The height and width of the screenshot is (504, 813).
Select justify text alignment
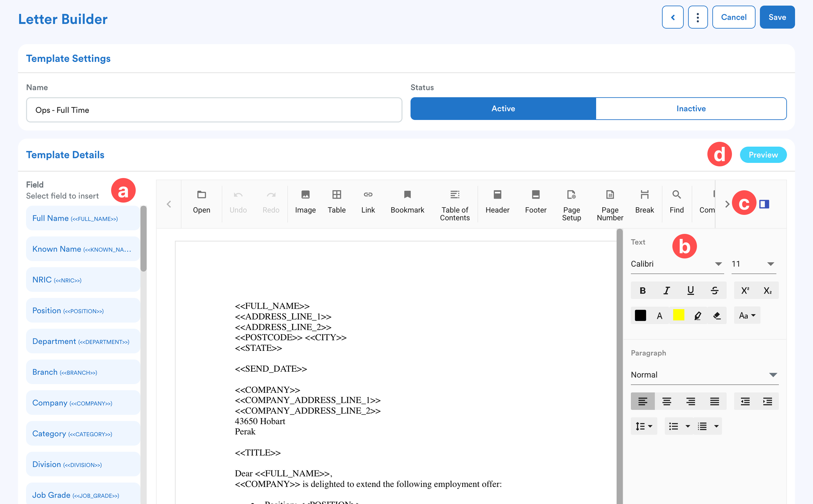714,401
